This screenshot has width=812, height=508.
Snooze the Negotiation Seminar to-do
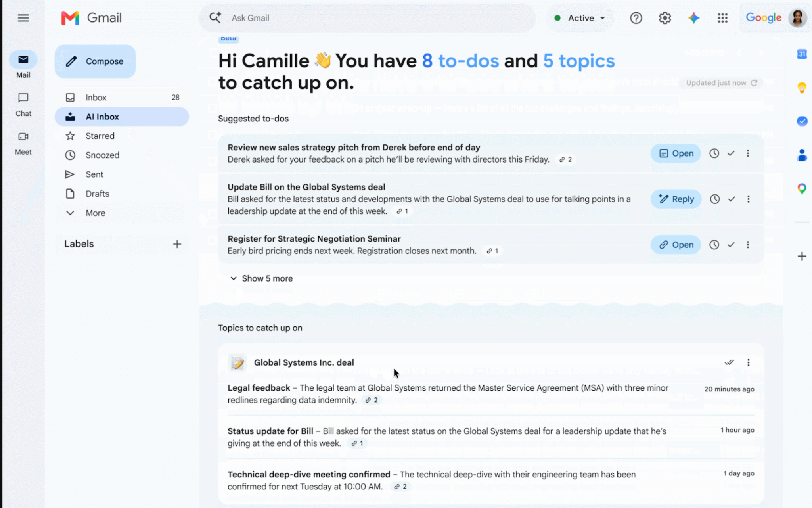(714, 245)
